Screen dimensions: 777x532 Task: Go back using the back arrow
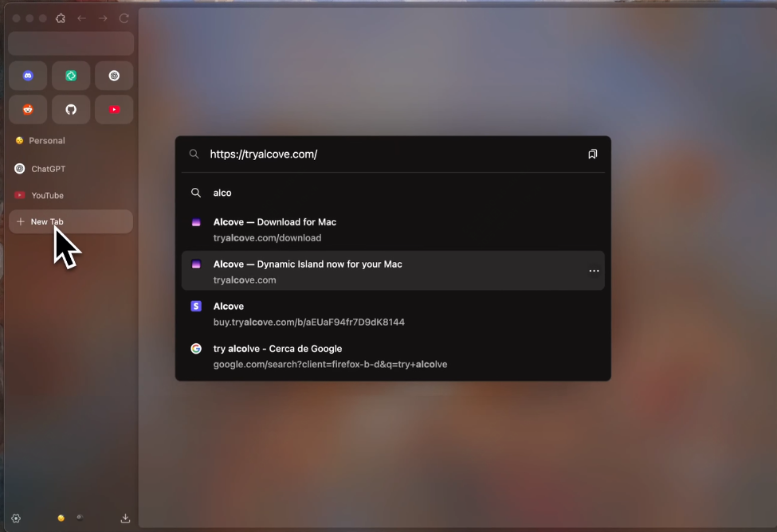pos(81,18)
